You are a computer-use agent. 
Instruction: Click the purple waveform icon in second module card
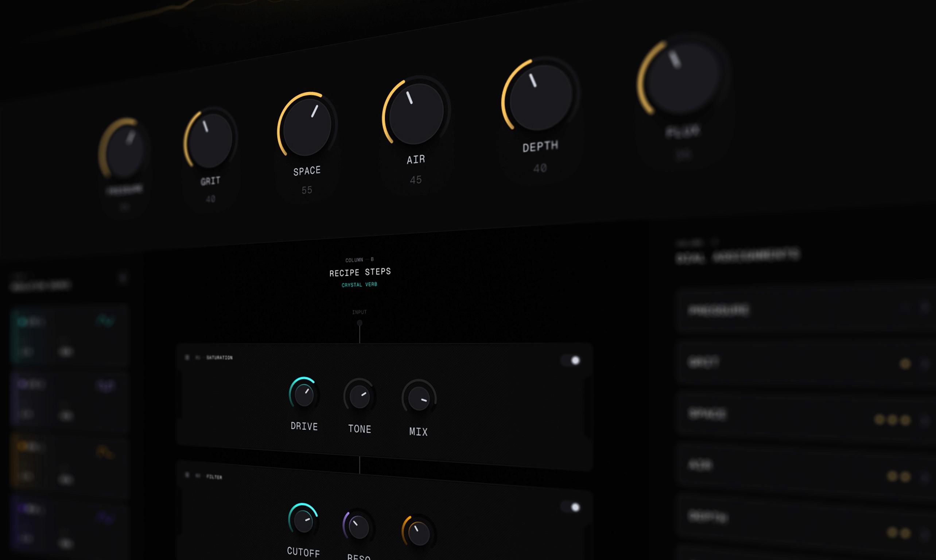click(105, 386)
